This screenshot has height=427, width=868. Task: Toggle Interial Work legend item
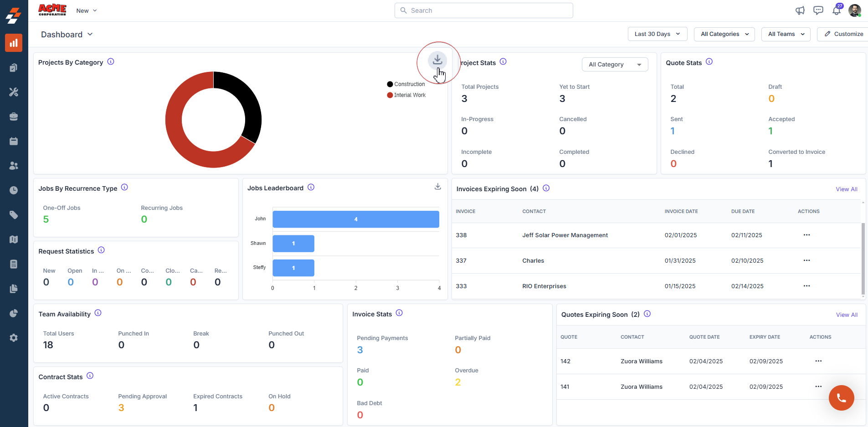406,95
